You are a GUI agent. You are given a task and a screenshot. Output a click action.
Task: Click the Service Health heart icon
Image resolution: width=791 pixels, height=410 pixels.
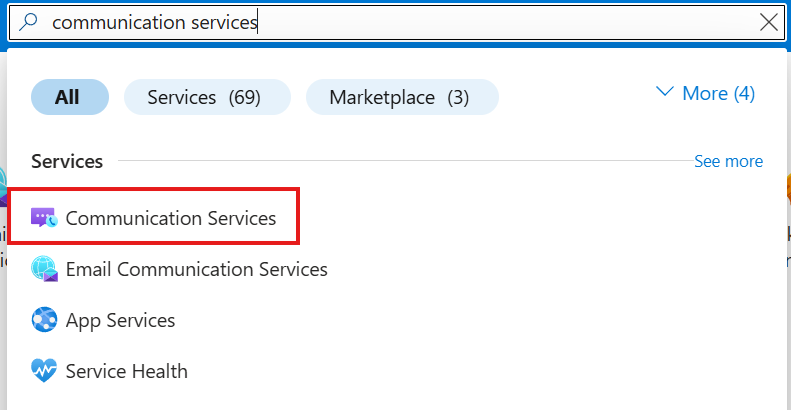(44, 371)
